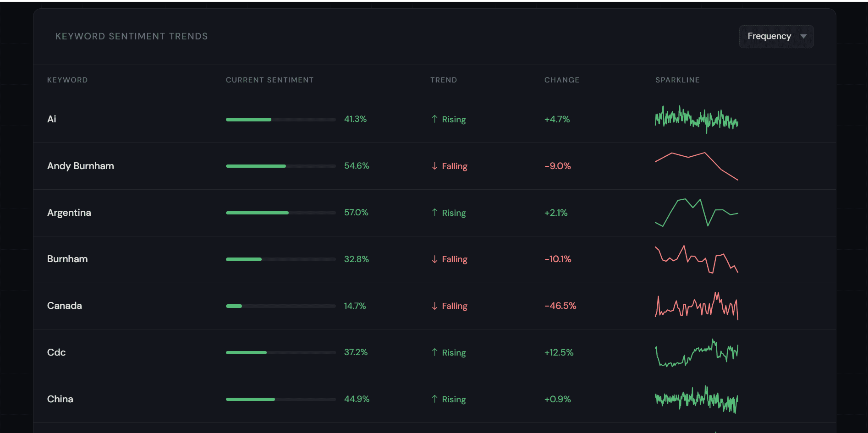This screenshot has height=433, width=868.
Task: Click the rising arrow icon for China
Action: click(434, 399)
